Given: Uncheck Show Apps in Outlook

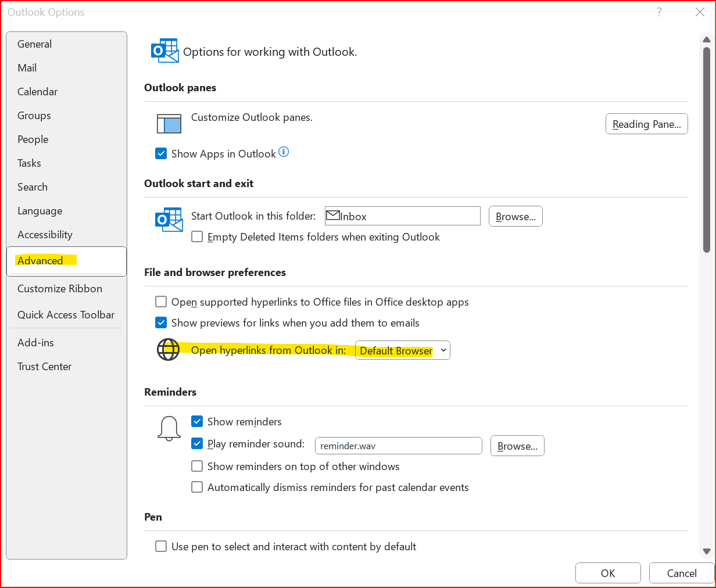Looking at the screenshot, I should point(162,154).
